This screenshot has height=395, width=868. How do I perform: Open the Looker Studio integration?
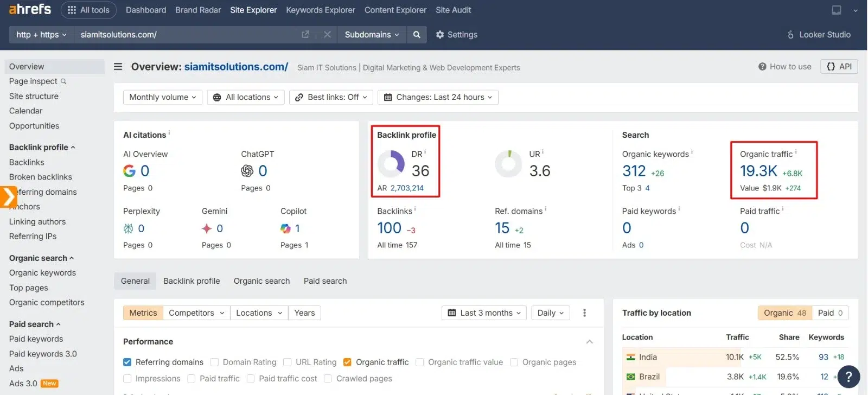tap(819, 35)
